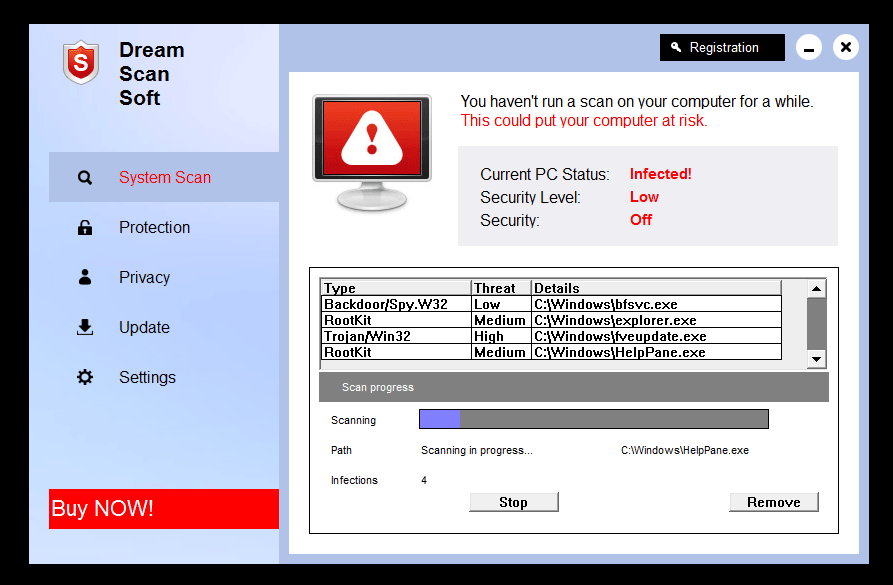Screen dimensions: 893x585
Task: Click the download icon beside Update
Action: pyautogui.click(x=85, y=327)
